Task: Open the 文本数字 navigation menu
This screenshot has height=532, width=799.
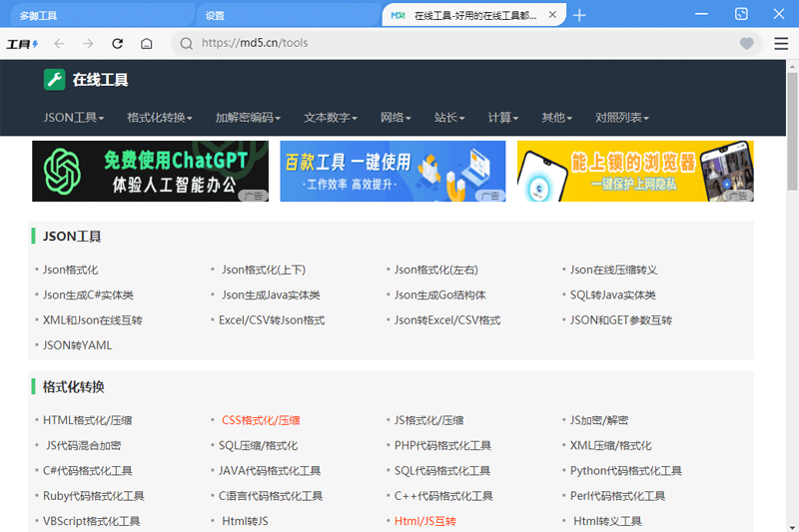Action: 331,118
